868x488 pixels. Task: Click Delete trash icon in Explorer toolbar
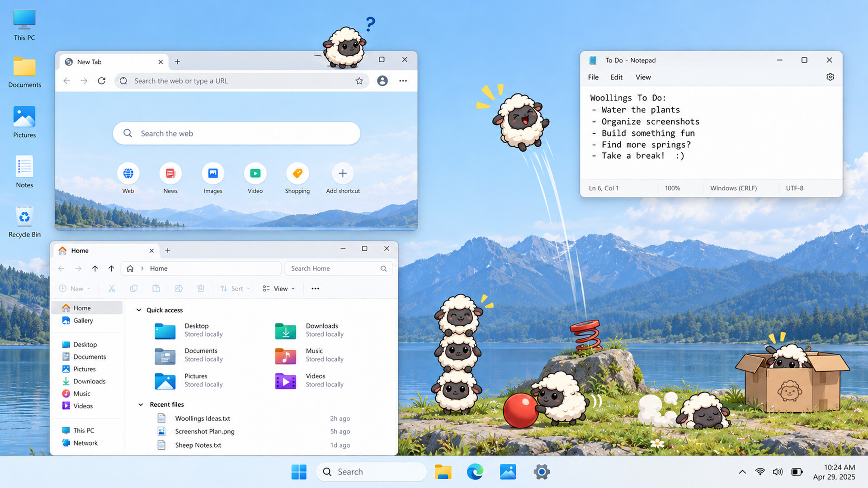coord(201,289)
